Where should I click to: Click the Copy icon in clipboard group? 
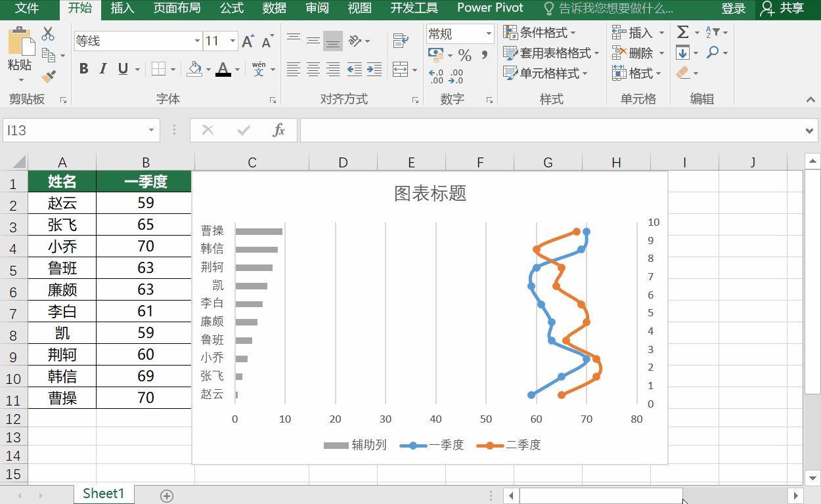[48, 55]
